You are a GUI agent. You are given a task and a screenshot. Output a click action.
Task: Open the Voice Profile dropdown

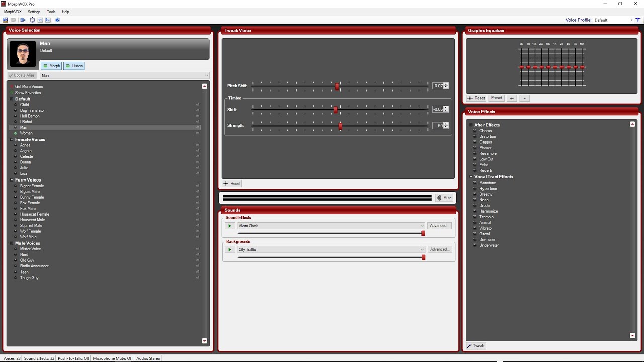click(613, 20)
